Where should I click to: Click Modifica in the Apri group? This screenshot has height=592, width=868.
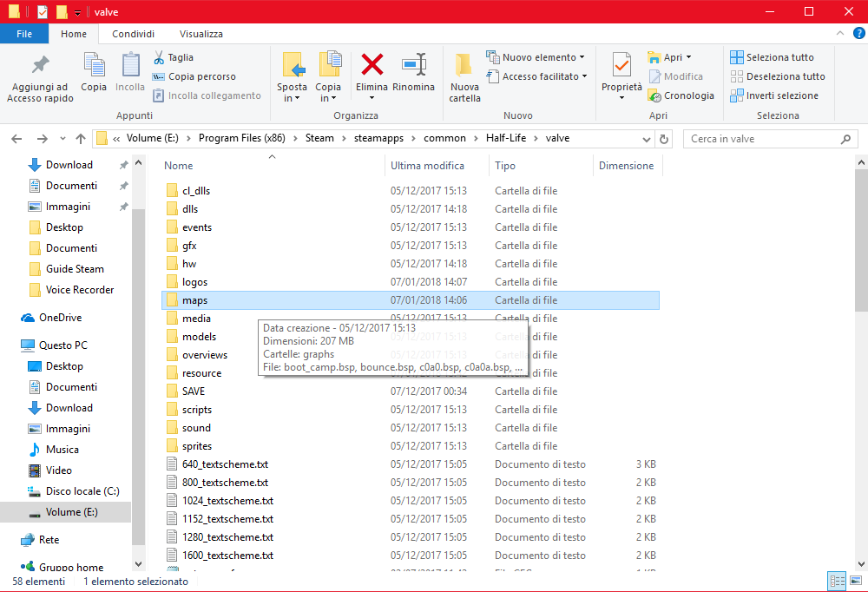coord(676,76)
